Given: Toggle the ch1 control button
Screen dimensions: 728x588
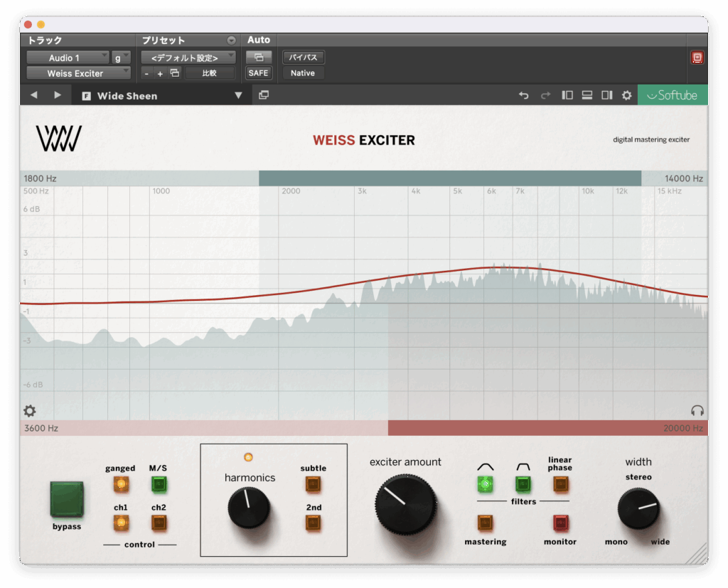Looking at the screenshot, I should 121,523.
